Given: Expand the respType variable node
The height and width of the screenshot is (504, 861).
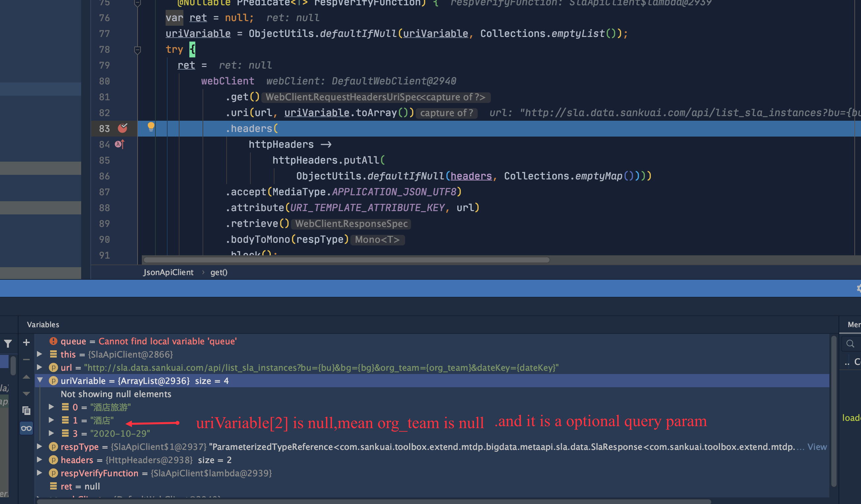Looking at the screenshot, I should pyautogui.click(x=39, y=446).
